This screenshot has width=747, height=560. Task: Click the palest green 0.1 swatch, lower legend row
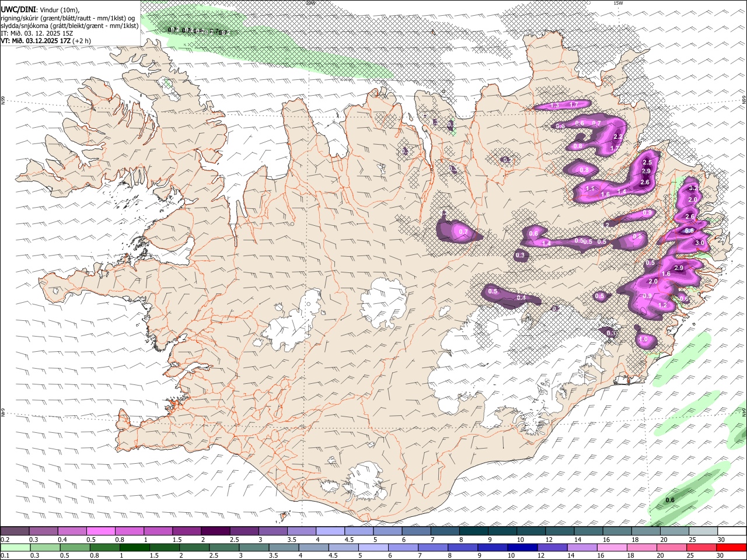point(15,548)
